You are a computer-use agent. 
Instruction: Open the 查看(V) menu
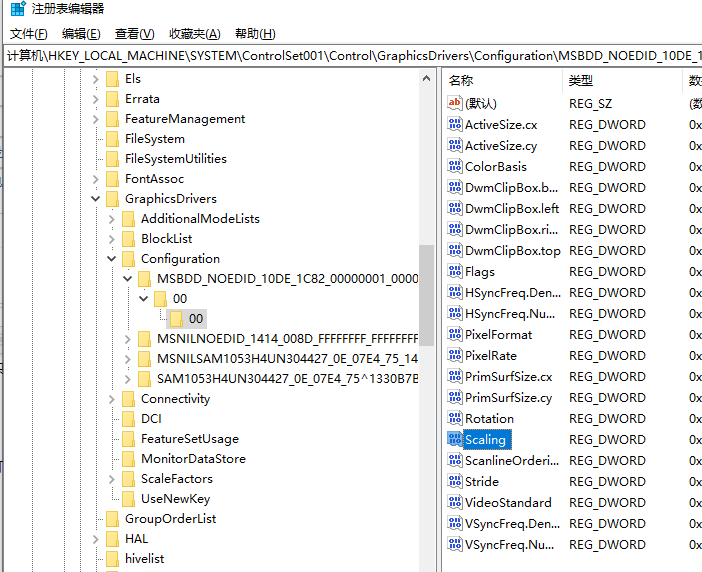(x=134, y=34)
